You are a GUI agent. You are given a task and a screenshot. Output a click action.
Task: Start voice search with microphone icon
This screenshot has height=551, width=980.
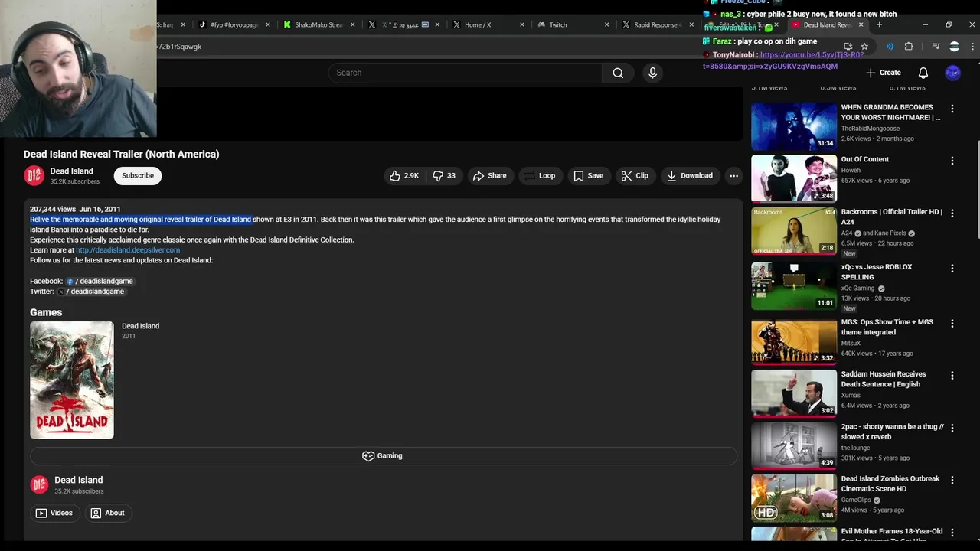652,73
